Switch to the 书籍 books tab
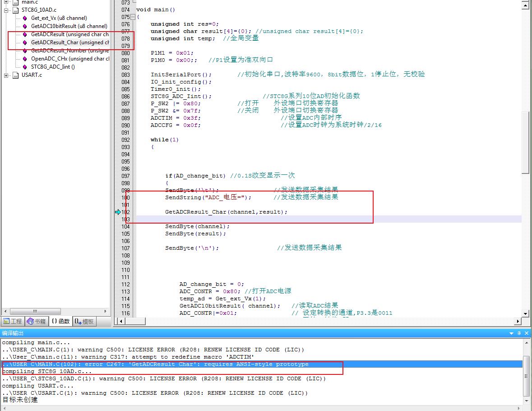 point(37,322)
